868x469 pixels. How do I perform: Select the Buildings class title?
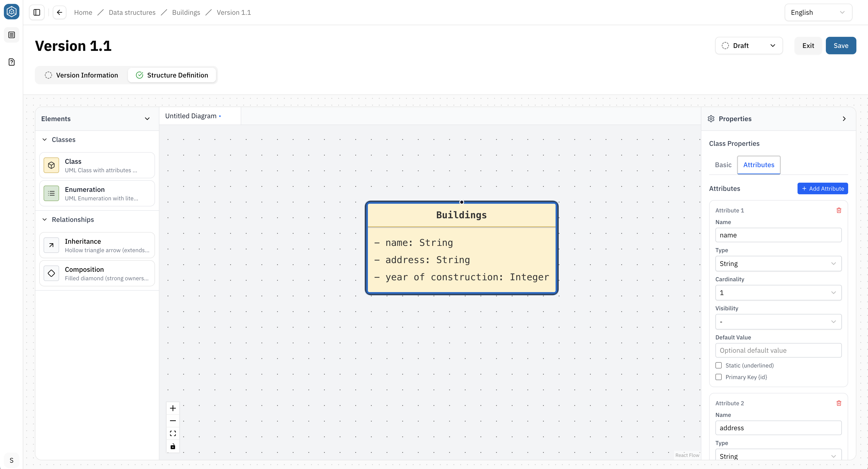tap(461, 215)
